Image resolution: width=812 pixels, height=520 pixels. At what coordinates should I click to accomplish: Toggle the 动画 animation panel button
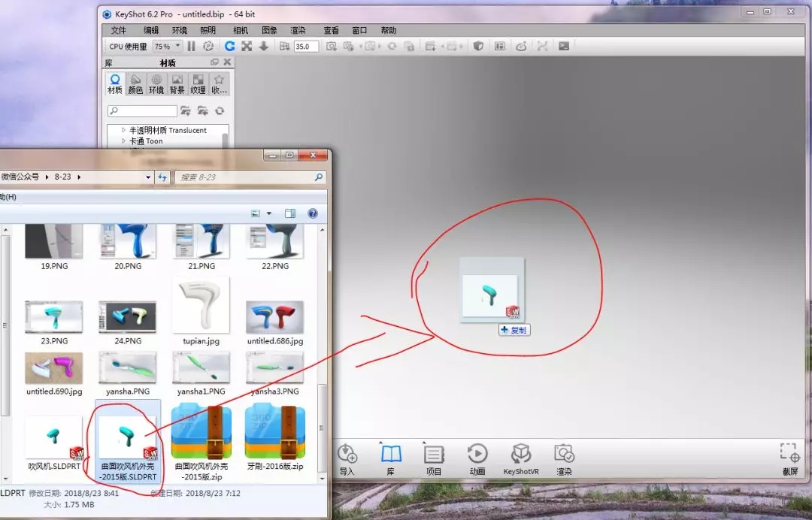click(x=477, y=459)
